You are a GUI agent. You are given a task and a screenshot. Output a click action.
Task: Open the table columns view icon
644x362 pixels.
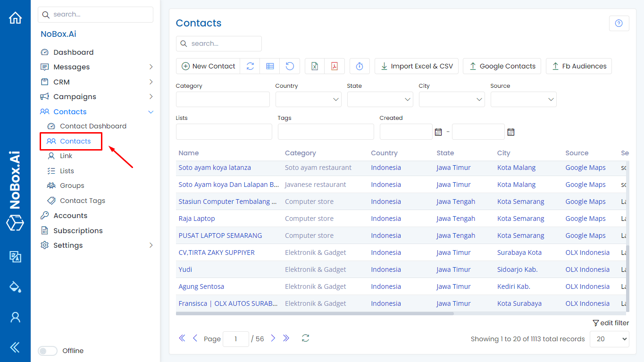270,66
